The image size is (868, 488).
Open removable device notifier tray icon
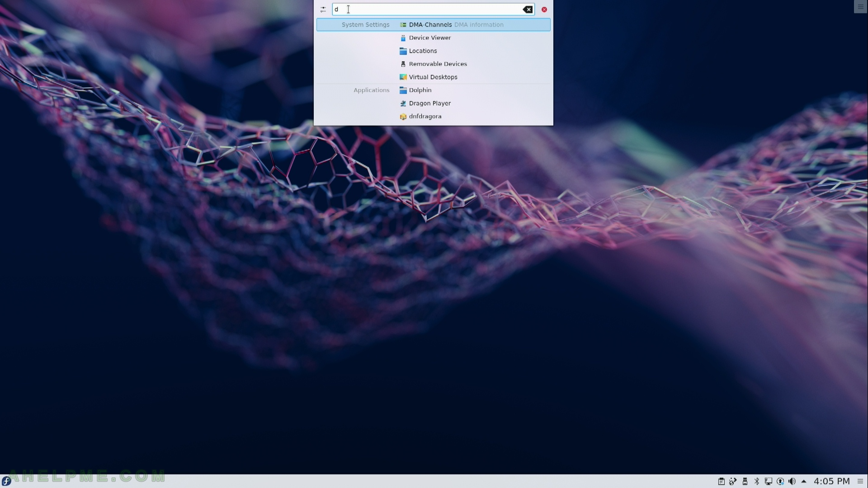tap(745, 482)
